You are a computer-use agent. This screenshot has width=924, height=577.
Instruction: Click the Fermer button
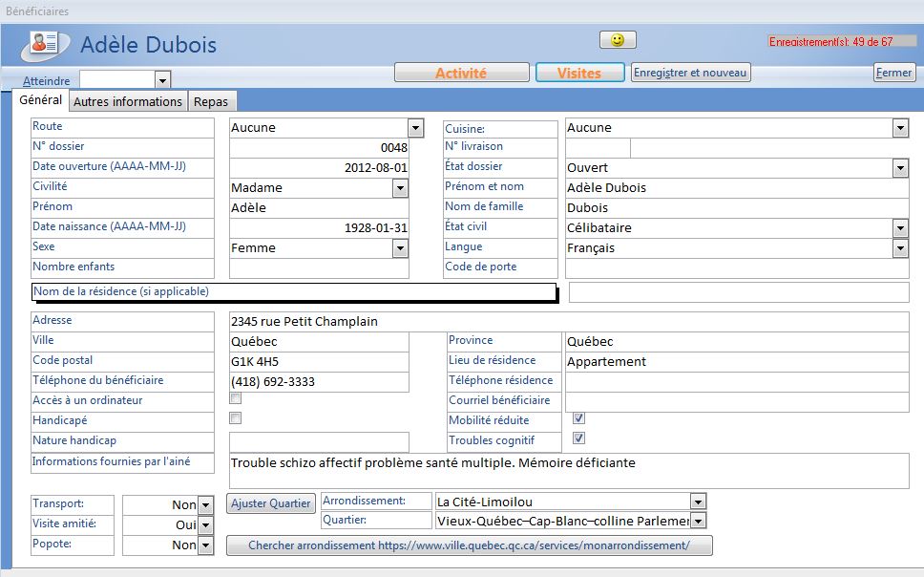[894, 73]
